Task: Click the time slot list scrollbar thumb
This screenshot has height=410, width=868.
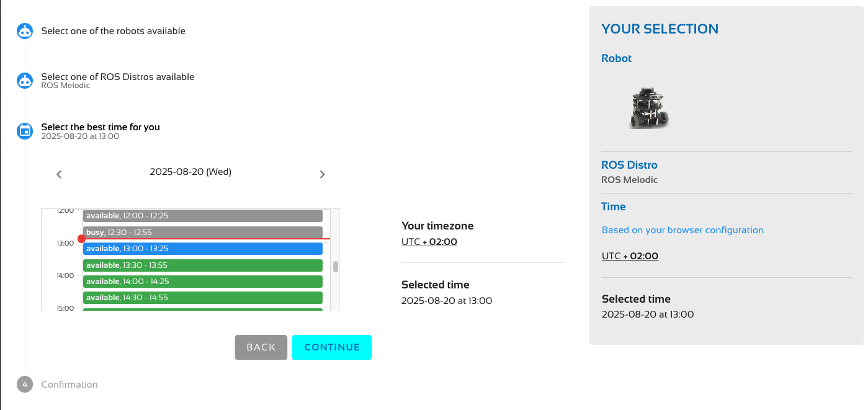Action: click(336, 267)
